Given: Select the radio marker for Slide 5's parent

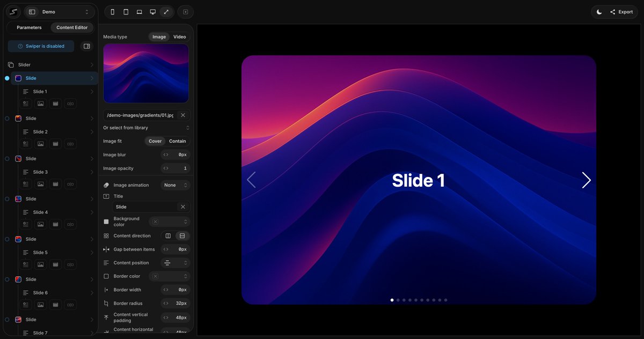Looking at the screenshot, I should (7, 239).
